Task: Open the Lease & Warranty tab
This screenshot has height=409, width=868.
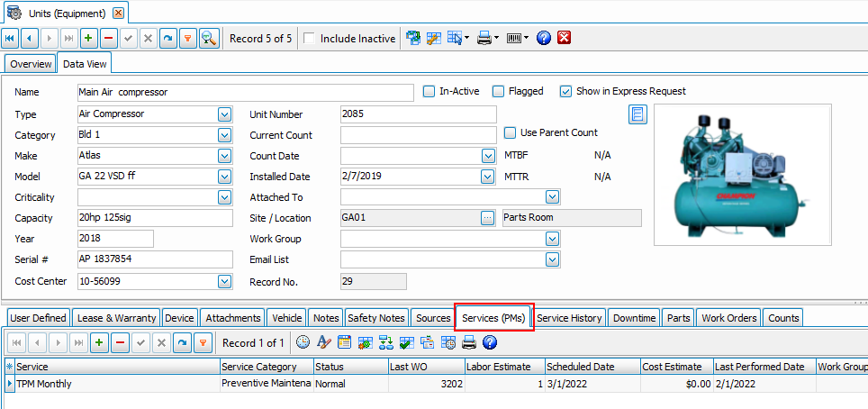Action: (x=116, y=318)
